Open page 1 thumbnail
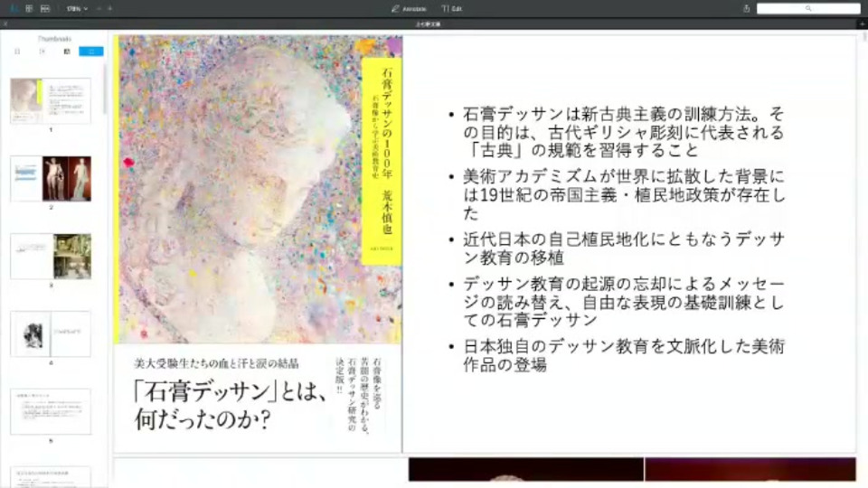Image resolution: width=868 pixels, height=488 pixels. click(x=51, y=100)
